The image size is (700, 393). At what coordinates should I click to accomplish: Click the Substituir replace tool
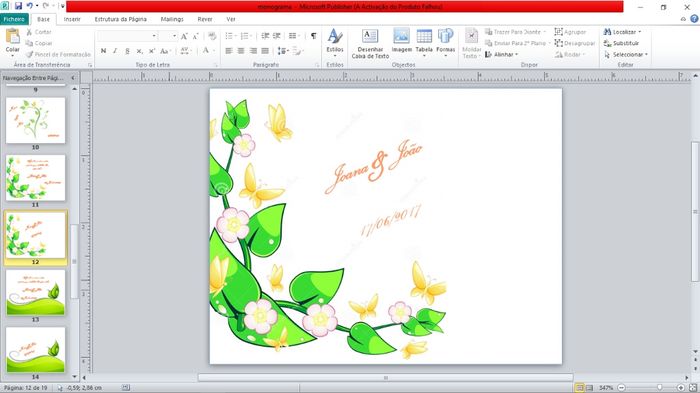pos(621,43)
